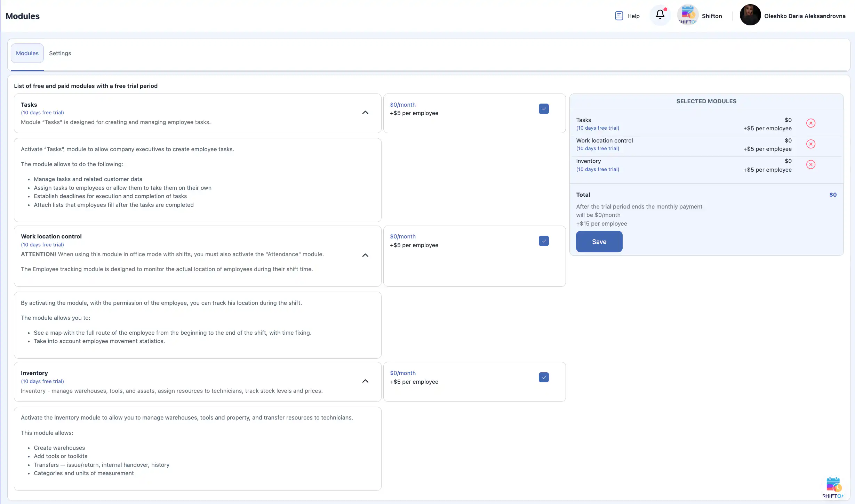Collapse the Work location control description

(x=365, y=255)
